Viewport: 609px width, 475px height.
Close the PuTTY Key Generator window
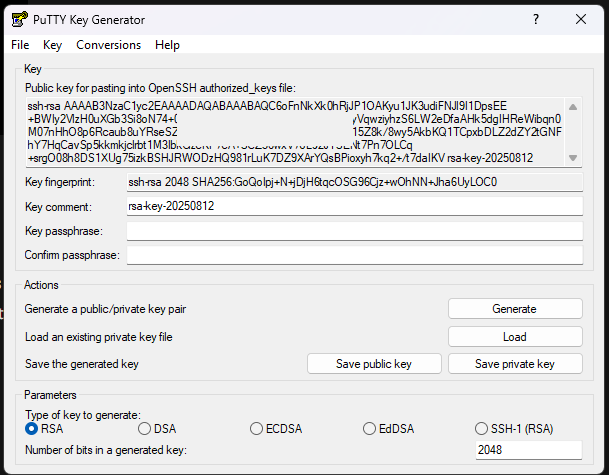pos(581,19)
